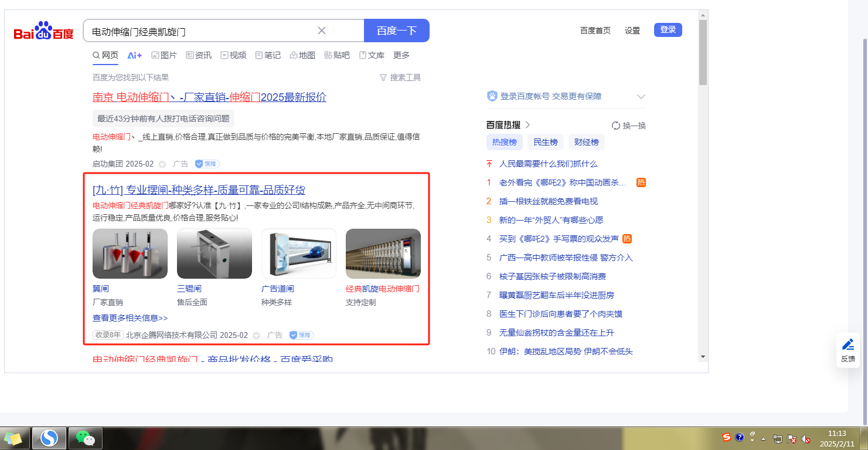The image size is (868, 450).
Task: Select the 民生榜 hot list filter
Action: pos(545,142)
